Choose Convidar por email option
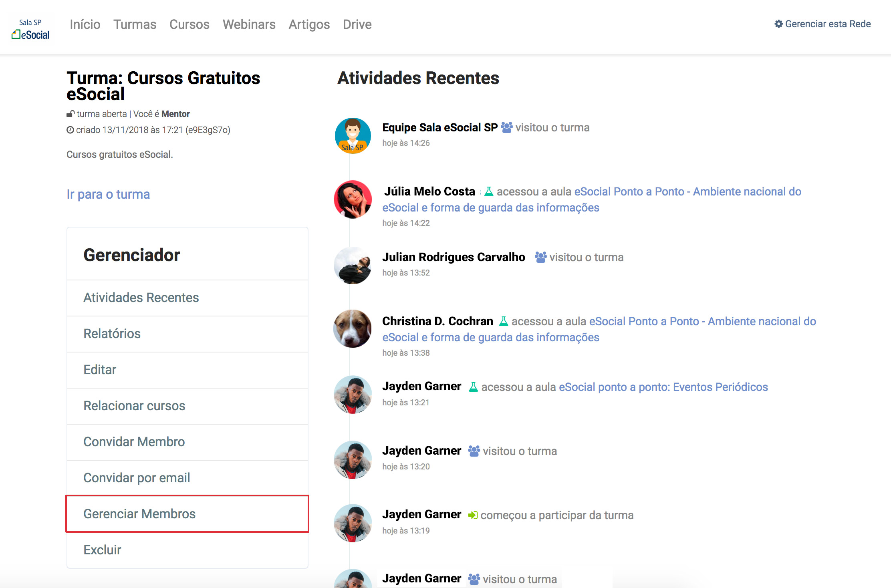Viewport: 891px width, 588px height. [x=137, y=478]
